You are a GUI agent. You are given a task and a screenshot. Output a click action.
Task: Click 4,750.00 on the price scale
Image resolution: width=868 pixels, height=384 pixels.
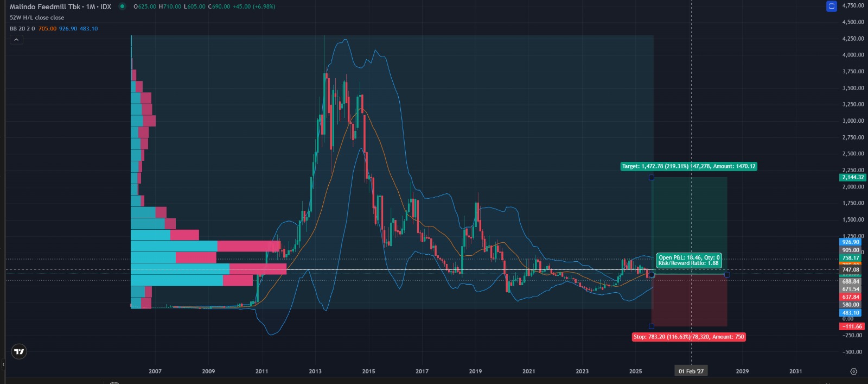pyautogui.click(x=853, y=5)
